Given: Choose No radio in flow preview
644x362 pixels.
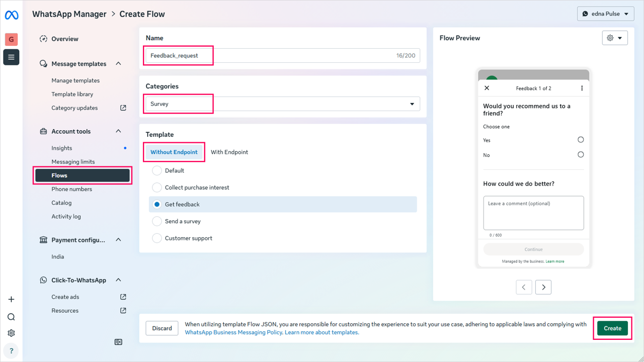Looking at the screenshot, I should [x=581, y=154].
